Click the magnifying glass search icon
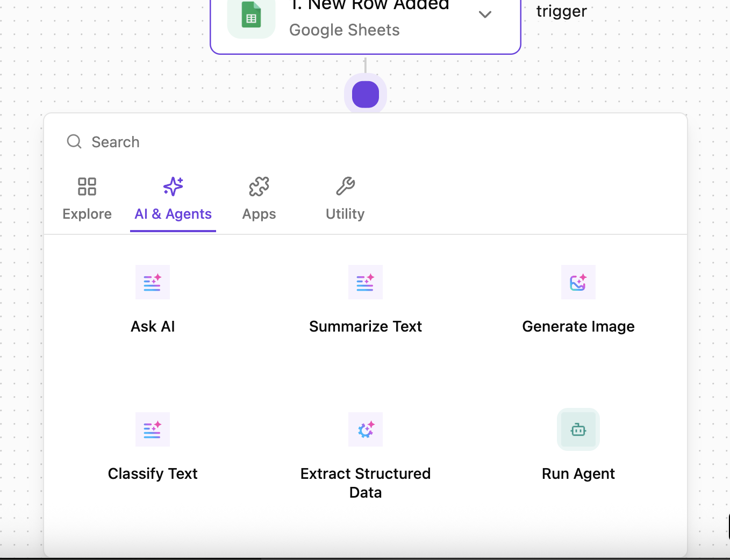Viewport: 730px width, 560px height. click(74, 141)
